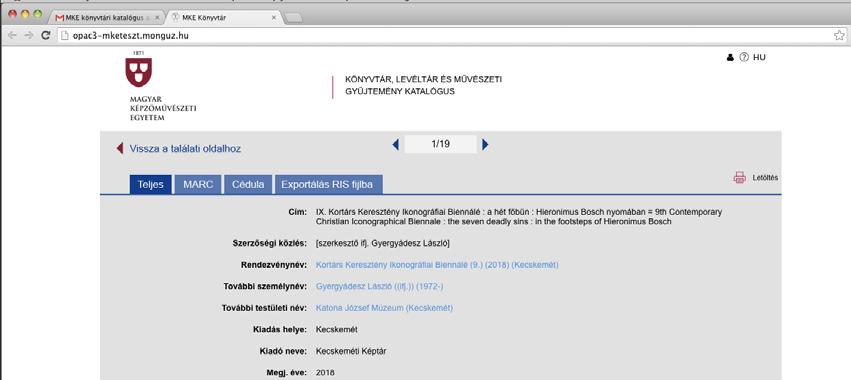Bookmark this page with the star icon

pos(839,36)
